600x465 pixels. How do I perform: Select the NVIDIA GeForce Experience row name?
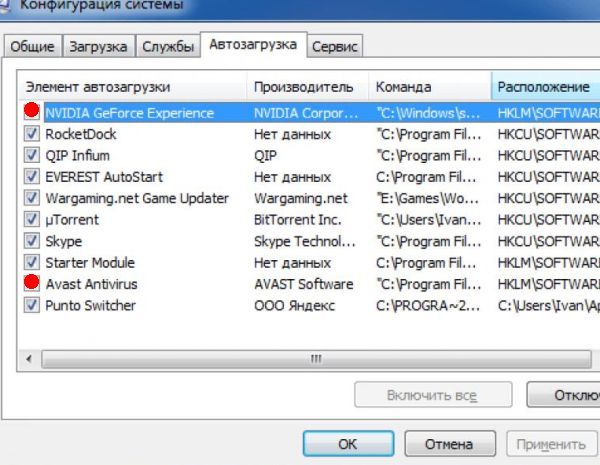coord(129,113)
